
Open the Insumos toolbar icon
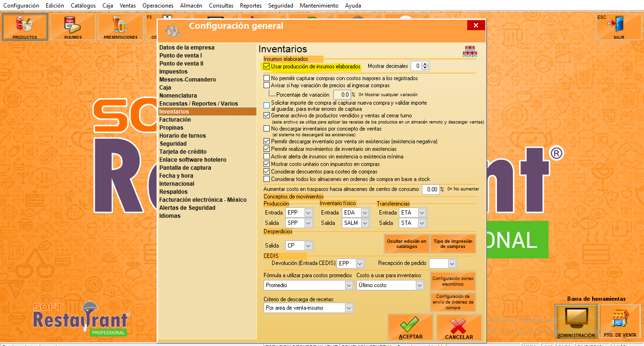click(x=73, y=27)
